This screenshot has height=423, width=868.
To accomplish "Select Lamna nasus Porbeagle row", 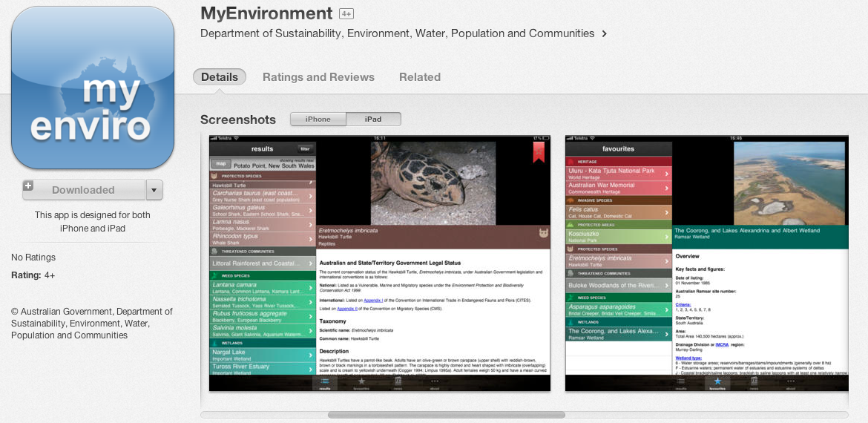I will [x=263, y=224].
